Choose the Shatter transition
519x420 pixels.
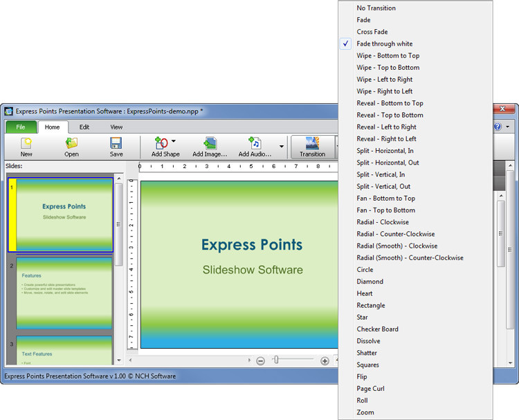[x=415, y=353]
